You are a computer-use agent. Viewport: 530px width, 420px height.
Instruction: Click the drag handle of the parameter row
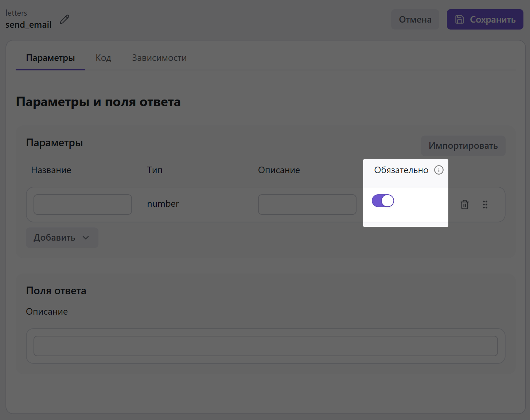(485, 205)
